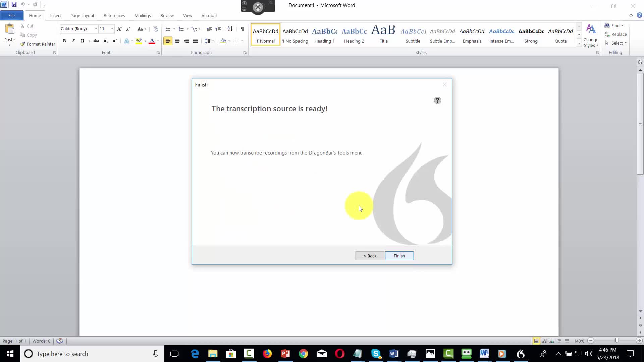Click the Back button in the dialog
The height and width of the screenshot is (362, 644).
[370, 256]
